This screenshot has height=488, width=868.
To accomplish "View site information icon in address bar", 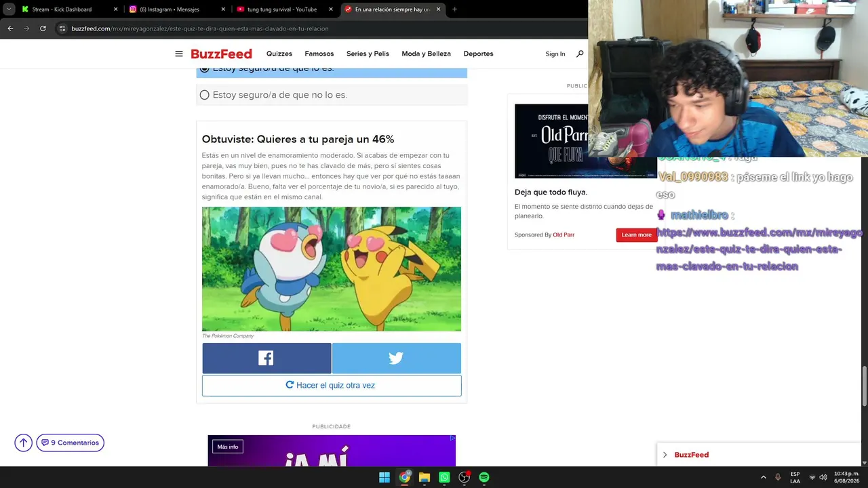I will (62, 28).
